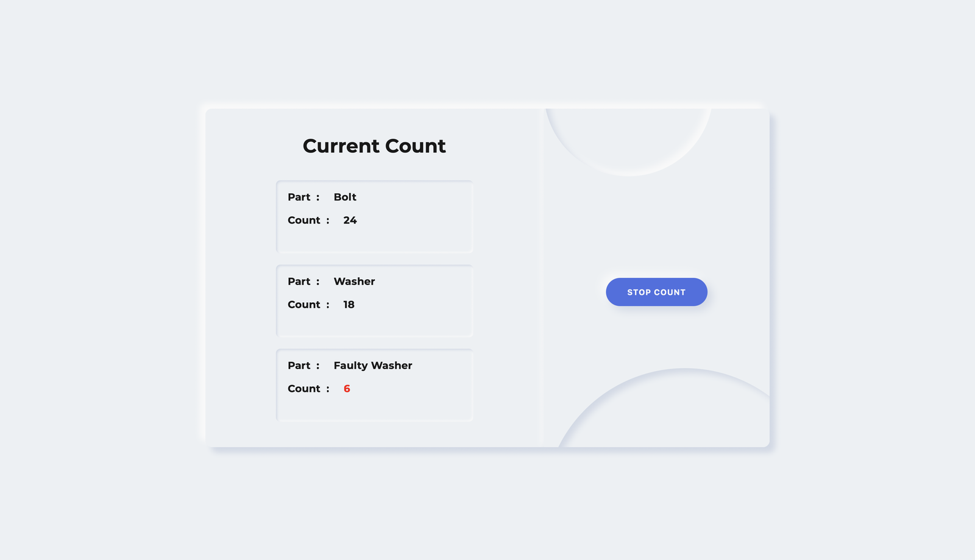This screenshot has width=975, height=560.
Task: Click the Washer part card
Action: (x=374, y=300)
